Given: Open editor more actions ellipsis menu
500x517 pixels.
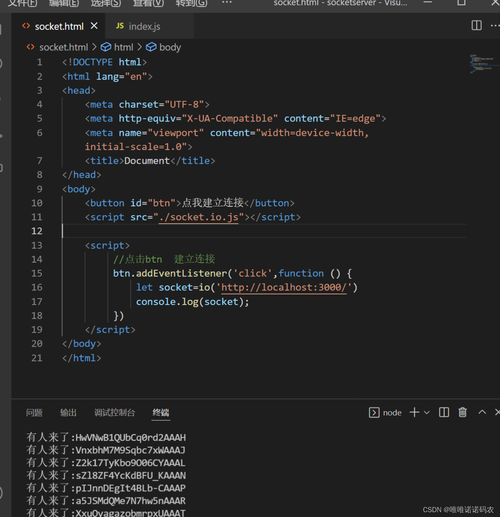Looking at the screenshot, I should click(x=495, y=25).
